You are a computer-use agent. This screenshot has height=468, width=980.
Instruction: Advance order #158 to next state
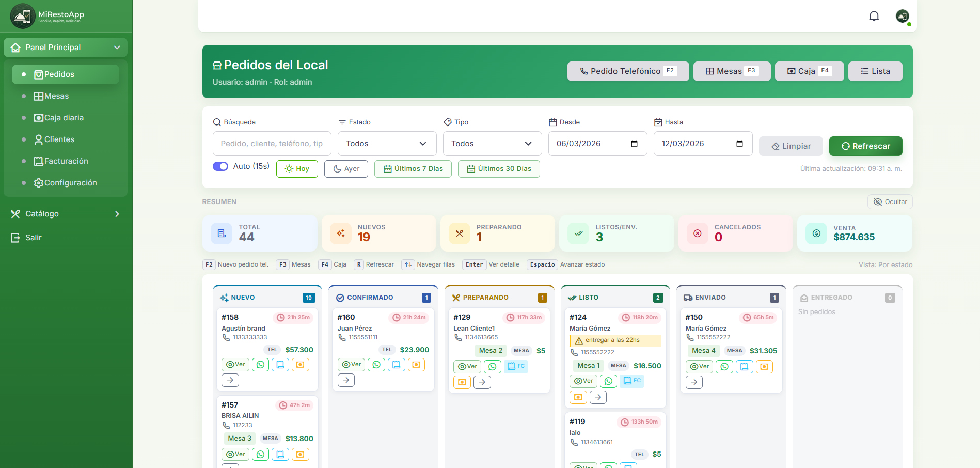click(x=230, y=380)
